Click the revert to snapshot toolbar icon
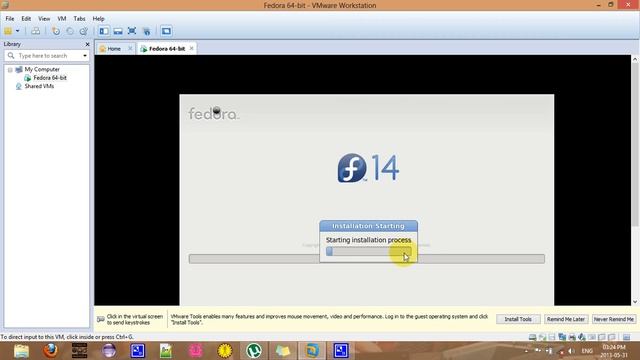This screenshot has width=640, height=360. 70,31
